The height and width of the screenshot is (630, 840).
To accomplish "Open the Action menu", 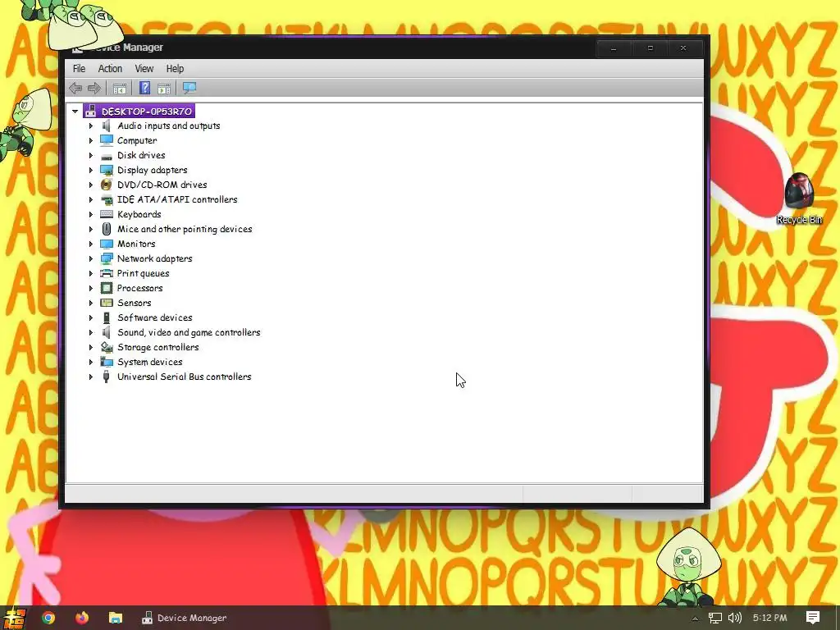I will pyautogui.click(x=110, y=69).
